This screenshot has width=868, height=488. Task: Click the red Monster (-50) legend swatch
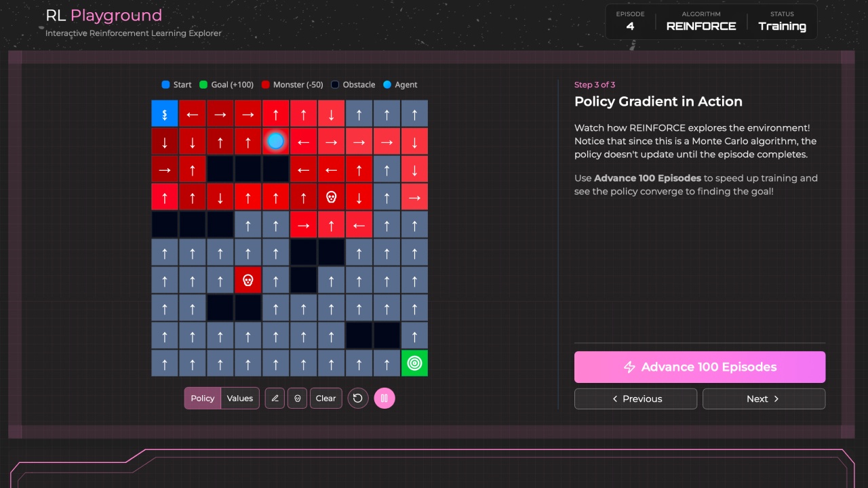[x=265, y=85]
